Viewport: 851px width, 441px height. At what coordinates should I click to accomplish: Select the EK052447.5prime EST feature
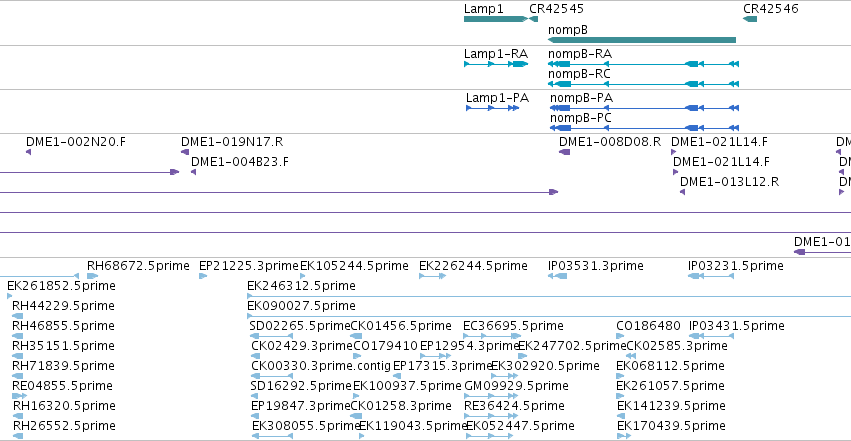(490, 436)
